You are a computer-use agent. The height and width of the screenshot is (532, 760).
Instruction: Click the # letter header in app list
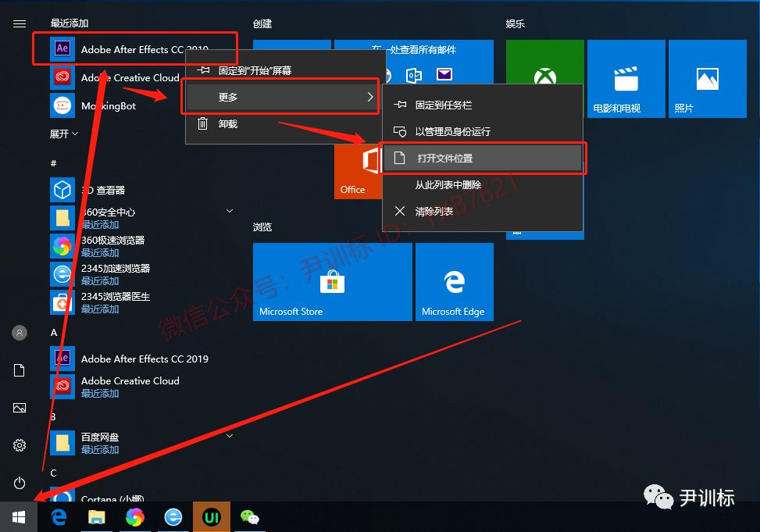click(x=53, y=163)
